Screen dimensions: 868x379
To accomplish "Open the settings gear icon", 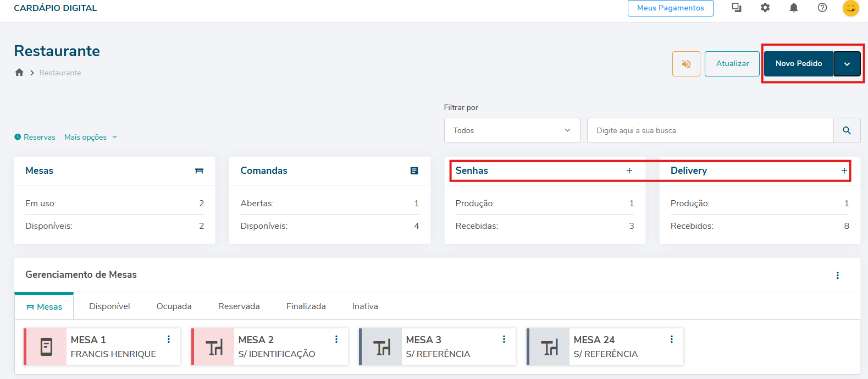I will coord(765,8).
